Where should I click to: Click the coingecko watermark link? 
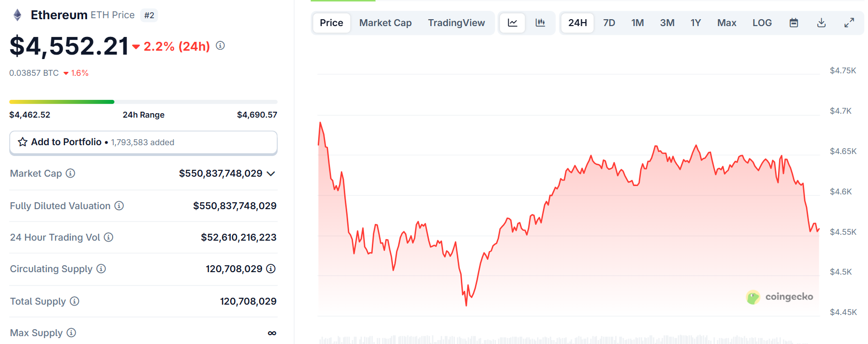click(x=779, y=297)
